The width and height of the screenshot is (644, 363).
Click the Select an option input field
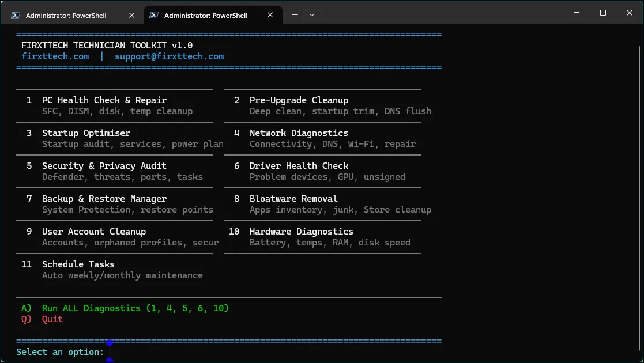coord(111,351)
